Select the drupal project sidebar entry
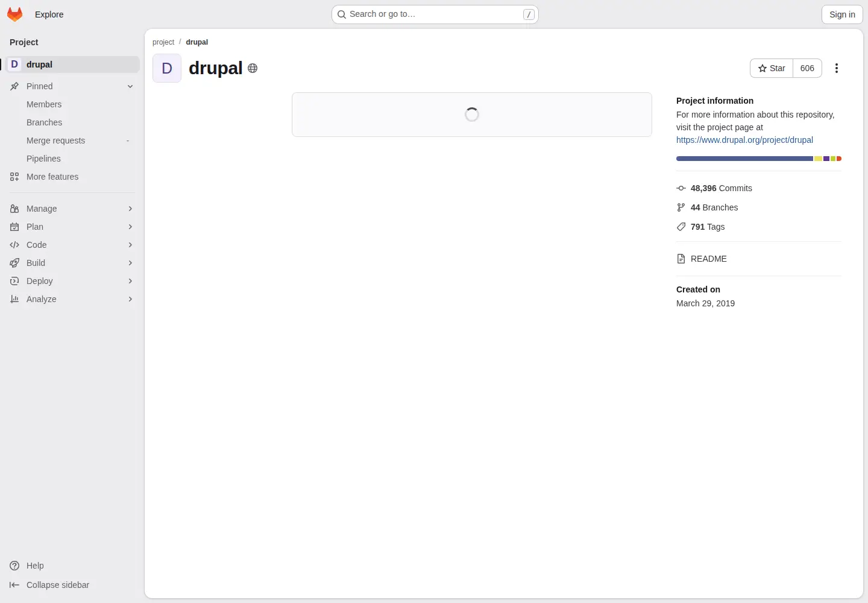Viewport: 868px width, 603px height. point(72,65)
